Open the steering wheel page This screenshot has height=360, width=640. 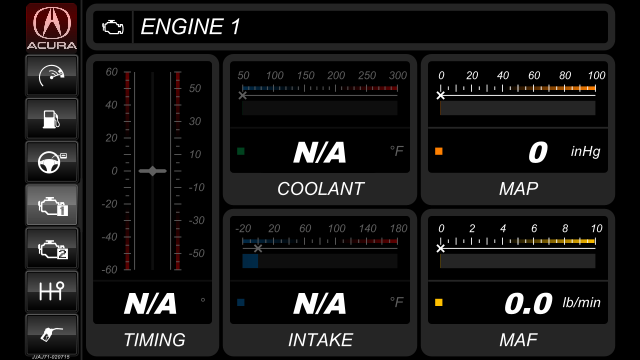51,162
